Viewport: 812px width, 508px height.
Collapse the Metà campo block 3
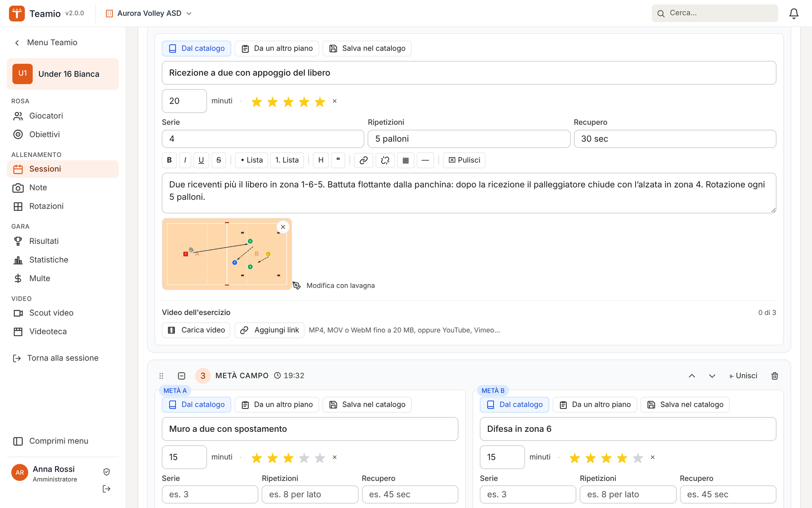coord(181,376)
